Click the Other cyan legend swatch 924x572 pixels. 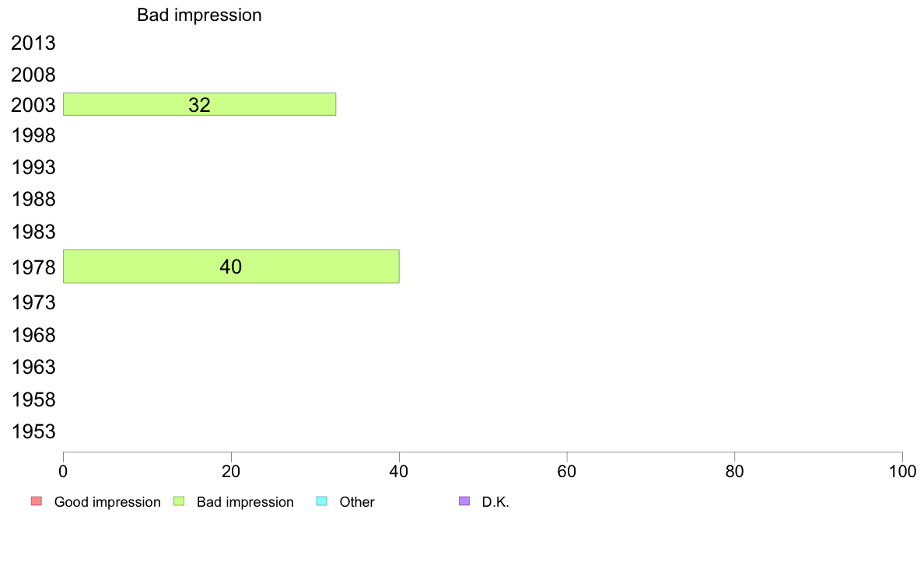(322, 501)
